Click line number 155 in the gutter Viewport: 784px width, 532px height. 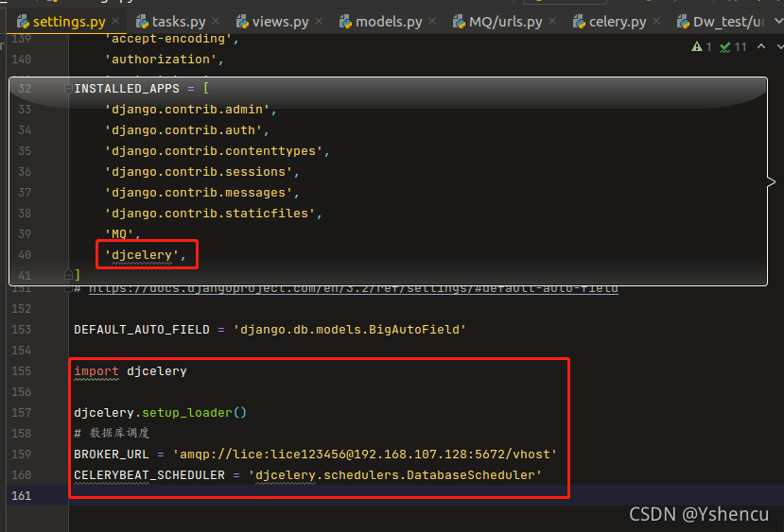(21, 371)
